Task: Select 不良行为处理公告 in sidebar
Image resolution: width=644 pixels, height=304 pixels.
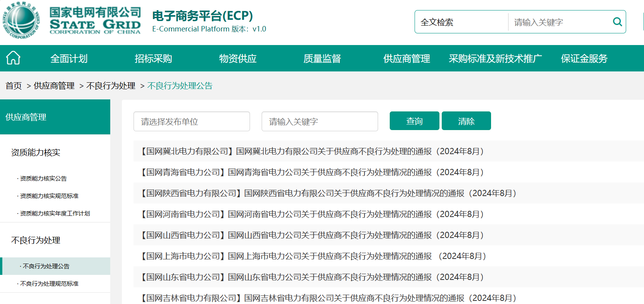Action: (55, 266)
